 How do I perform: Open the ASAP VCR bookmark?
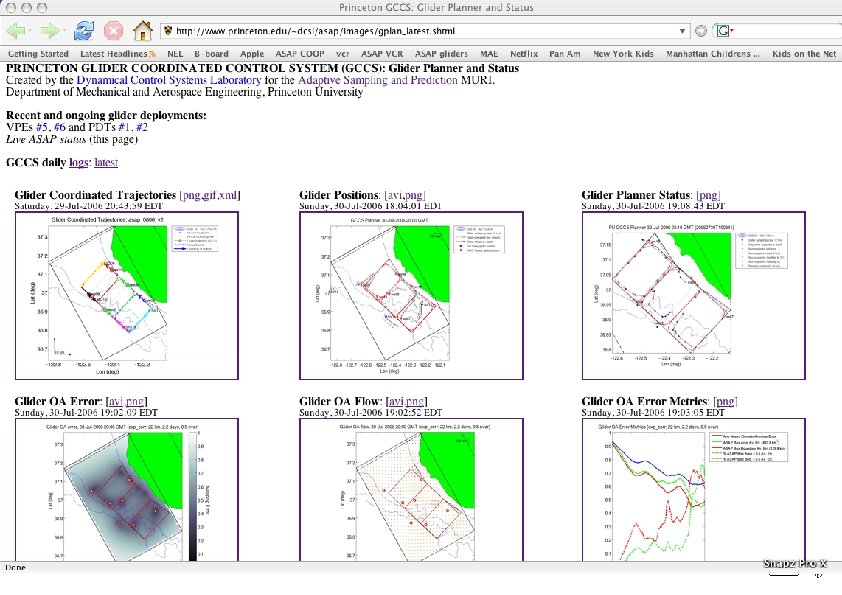[x=382, y=54]
